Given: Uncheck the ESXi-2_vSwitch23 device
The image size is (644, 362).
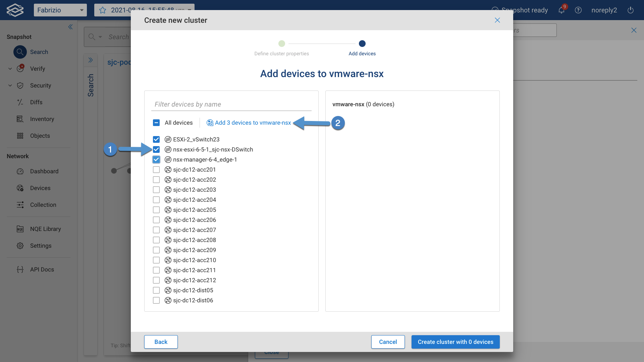Looking at the screenshot, I should 156,139.
